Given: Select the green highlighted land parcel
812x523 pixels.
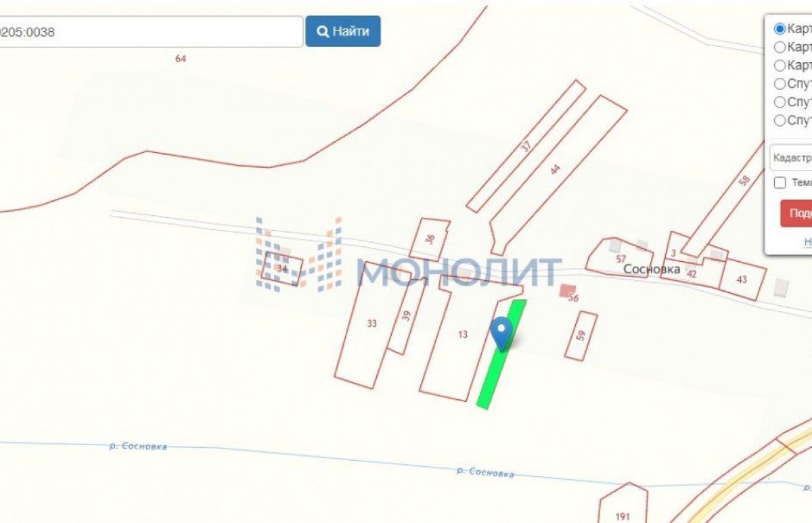Looking at the screenshot, I should tap(501, 354).
